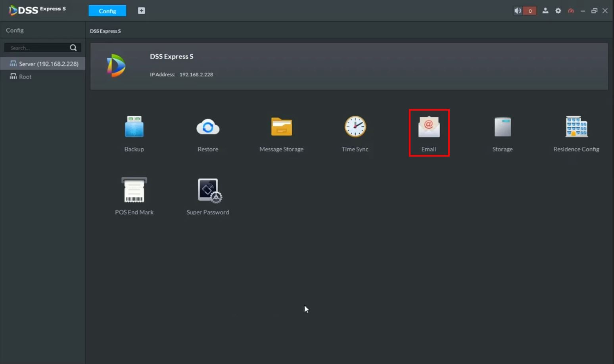614x364 pixels.
Task: Open POS End Mark settings
Action: (x=134, y=196)
